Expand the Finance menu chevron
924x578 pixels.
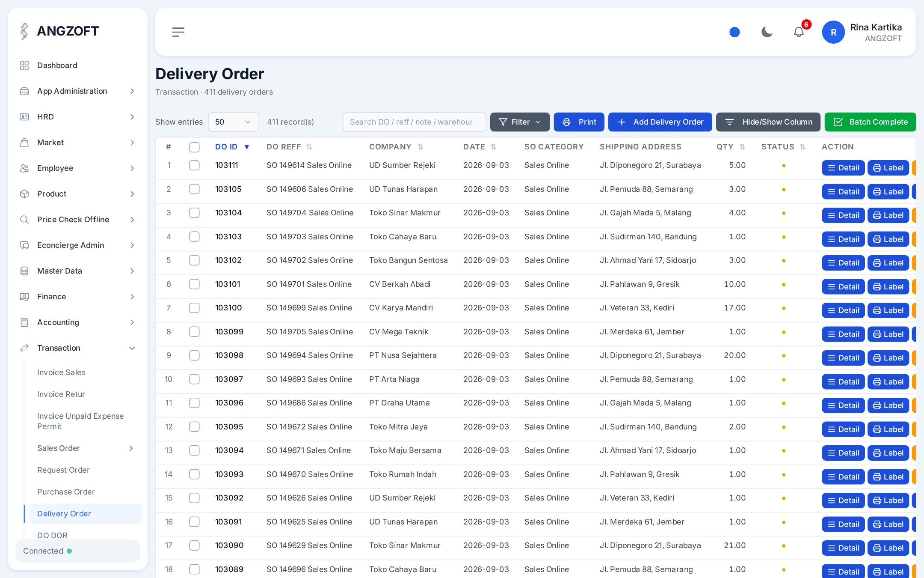tap(132, 297)
